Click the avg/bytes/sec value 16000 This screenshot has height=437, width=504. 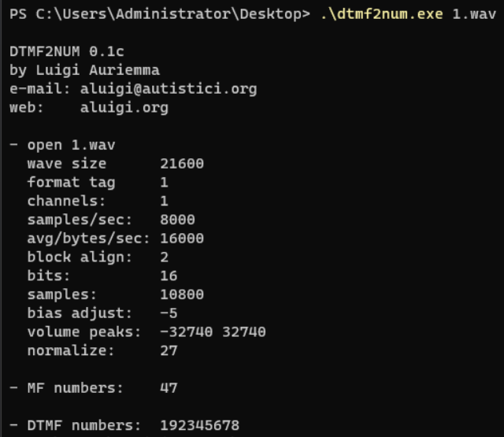tap(182, 239)
